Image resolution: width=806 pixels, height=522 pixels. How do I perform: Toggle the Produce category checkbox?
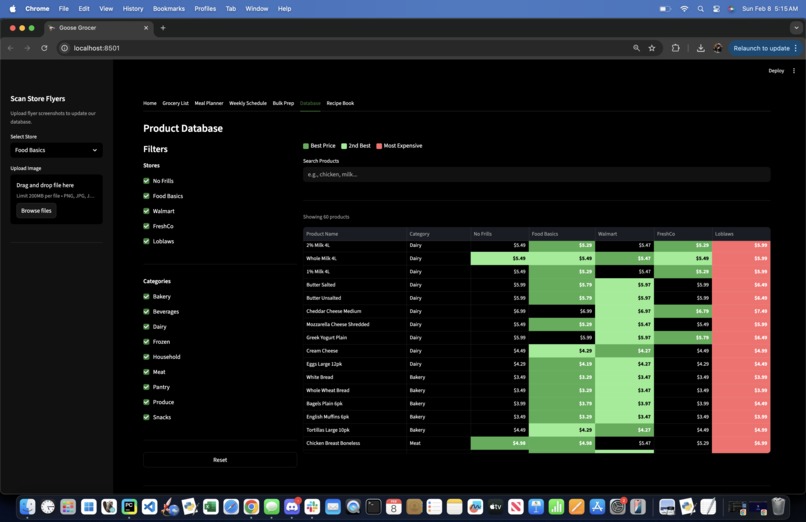pyautogui.click(x=146, y=402)
